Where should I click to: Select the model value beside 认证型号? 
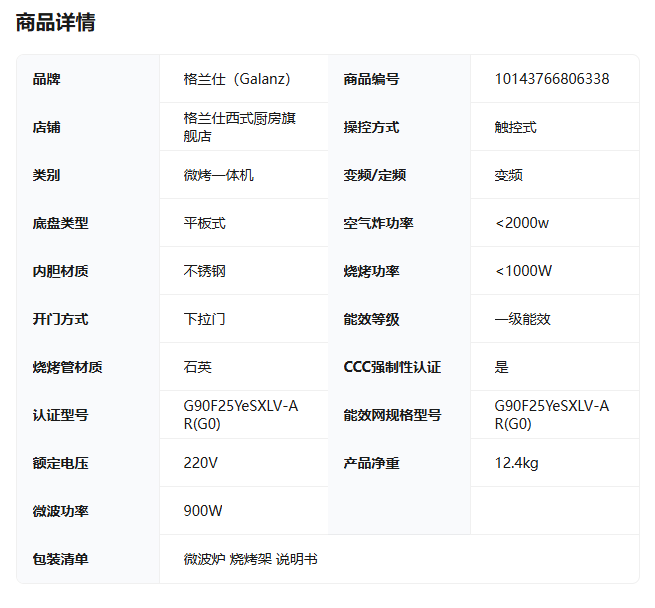[240, 414]
